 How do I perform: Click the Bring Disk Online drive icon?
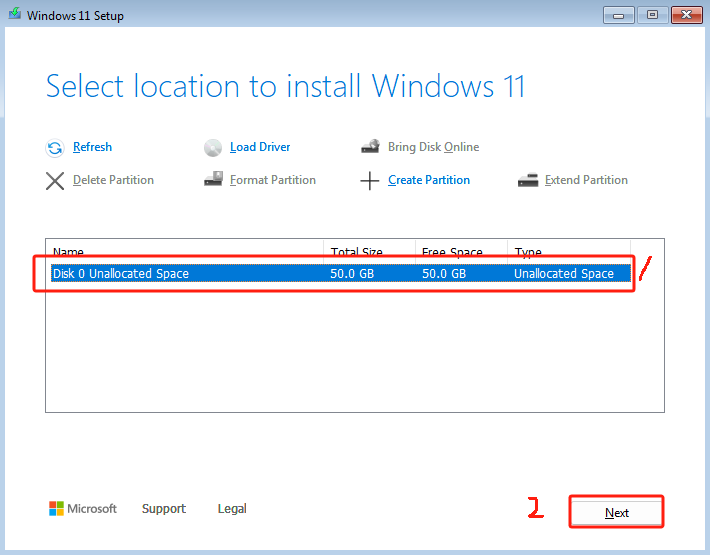tap(370, 147)
